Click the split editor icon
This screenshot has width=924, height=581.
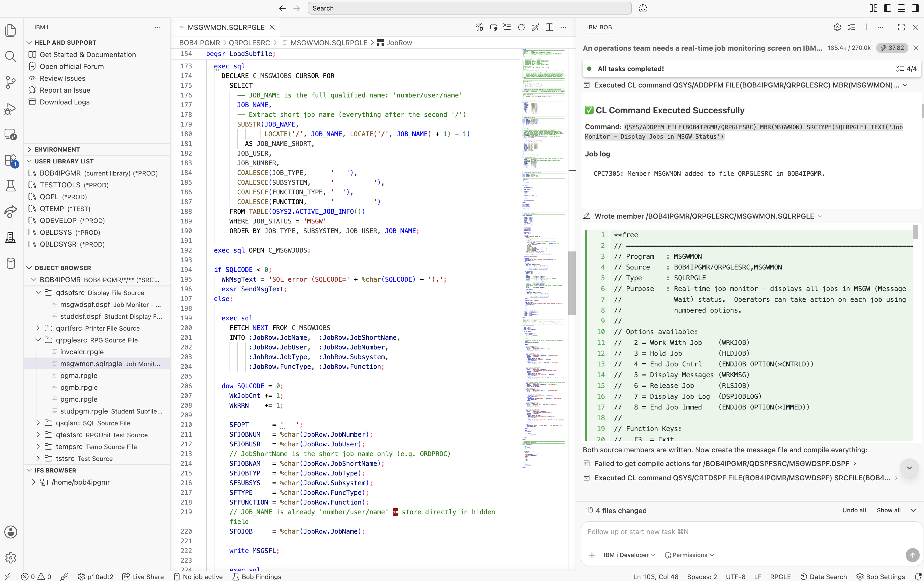(549, 27)
